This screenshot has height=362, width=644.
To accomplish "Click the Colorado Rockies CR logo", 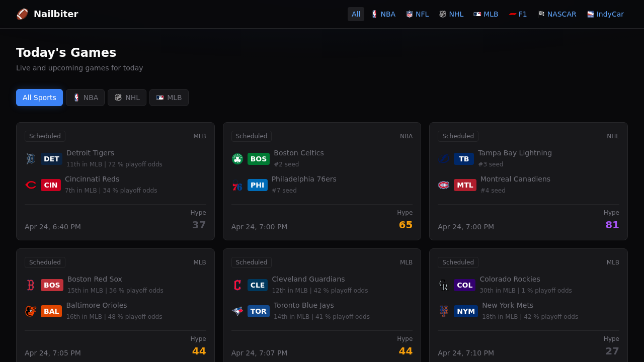I will point(444,285).
